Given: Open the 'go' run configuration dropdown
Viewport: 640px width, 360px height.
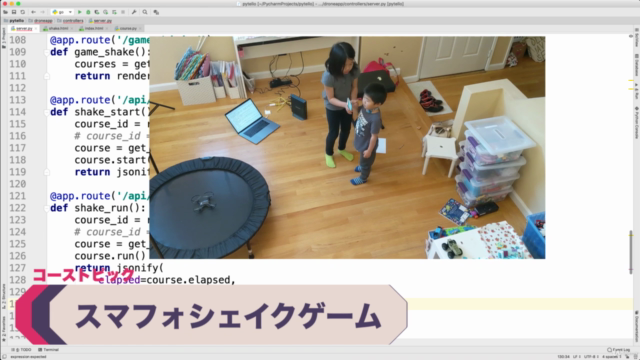Looking at the screenshot, I should click(62, 12).
